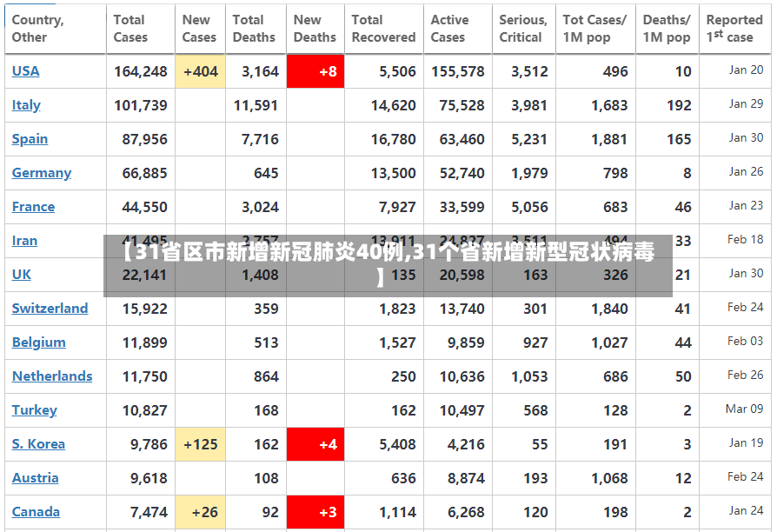Select France total cases 44,550
The image size is (777, 532).
click(x=144, y=207)
